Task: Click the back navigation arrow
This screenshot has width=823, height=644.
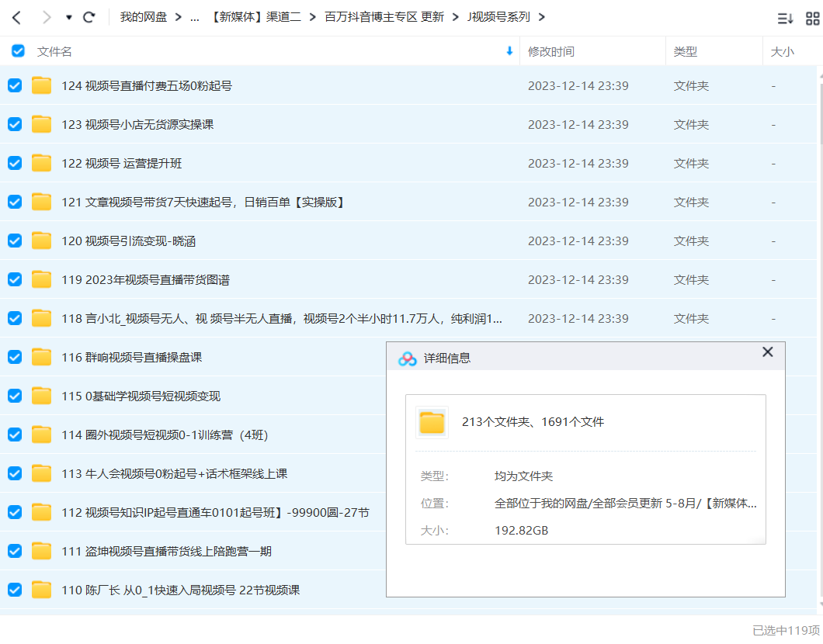Action: pyautogui.click(x=16, y=17)
